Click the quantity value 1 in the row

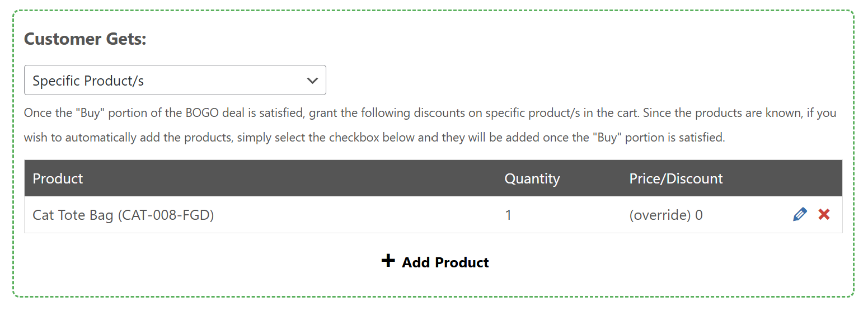coord(508,215)
